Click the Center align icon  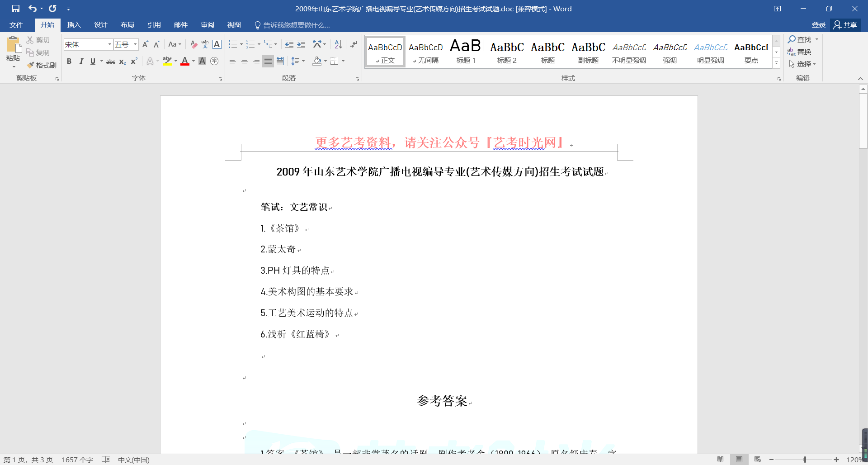pos(245,61)
